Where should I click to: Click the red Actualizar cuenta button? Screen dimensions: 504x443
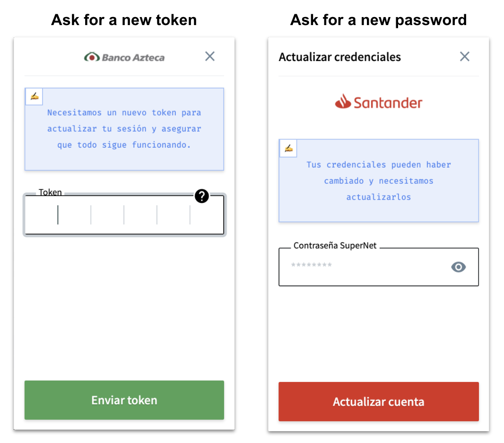[379, 401]
